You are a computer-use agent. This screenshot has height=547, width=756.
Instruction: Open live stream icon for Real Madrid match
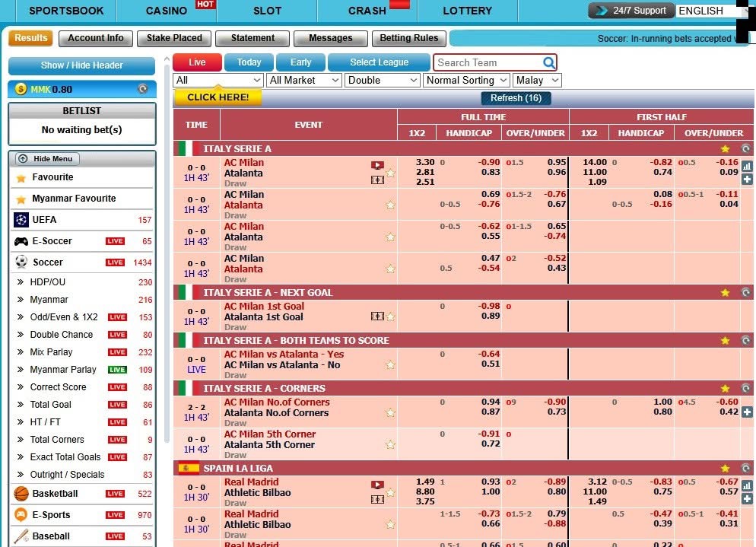(x=377, y=485)
